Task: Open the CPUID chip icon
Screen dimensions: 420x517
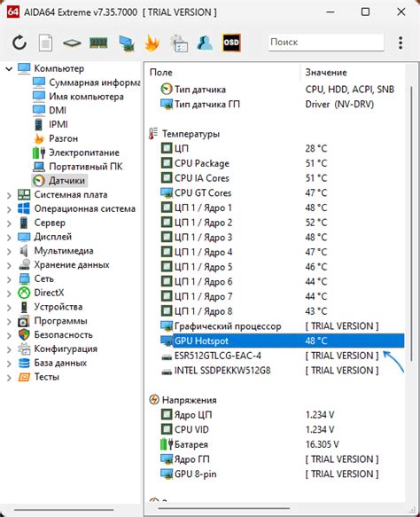Action: pos(72,43)
